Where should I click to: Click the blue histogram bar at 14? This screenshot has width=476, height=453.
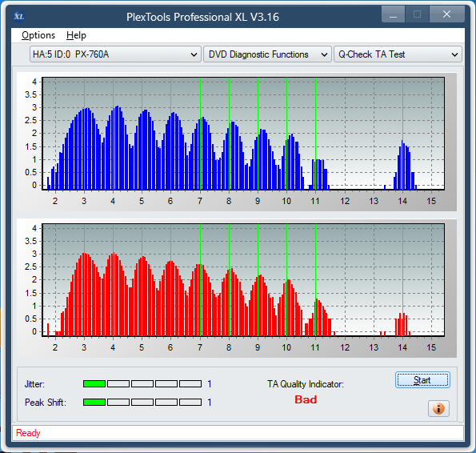[x=402, y=165]
